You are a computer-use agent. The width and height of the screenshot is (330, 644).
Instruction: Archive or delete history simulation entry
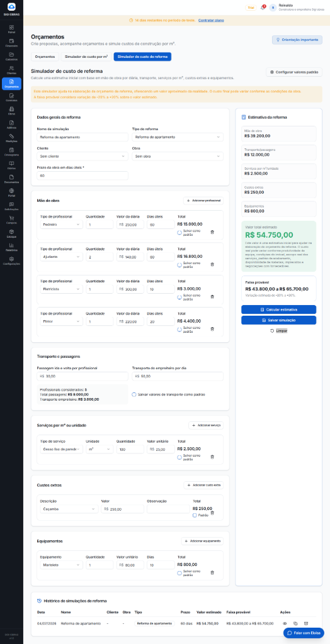306,623
